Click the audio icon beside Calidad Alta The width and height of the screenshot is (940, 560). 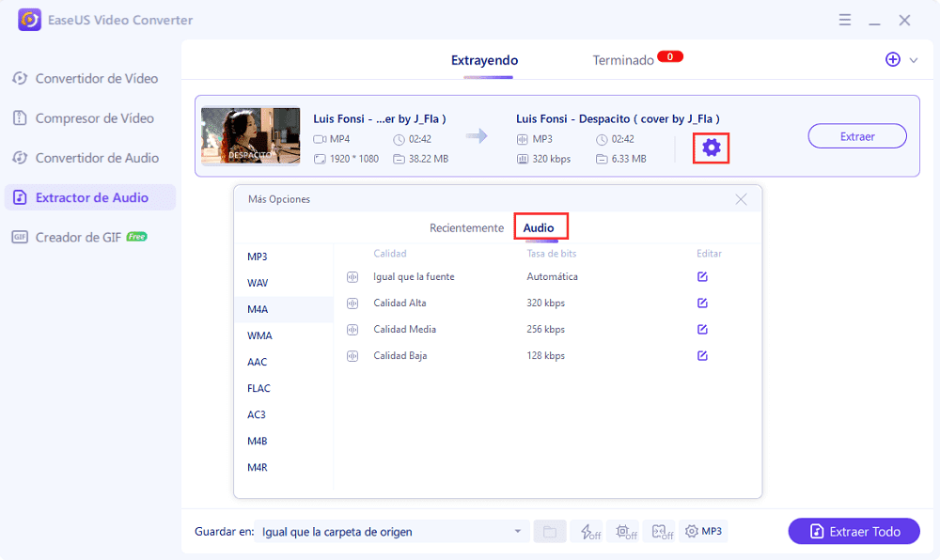352,303
